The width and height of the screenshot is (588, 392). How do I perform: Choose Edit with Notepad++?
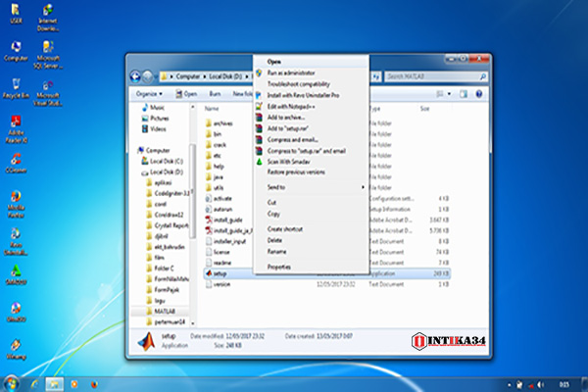pyautogui.click(x=312, y=107)
